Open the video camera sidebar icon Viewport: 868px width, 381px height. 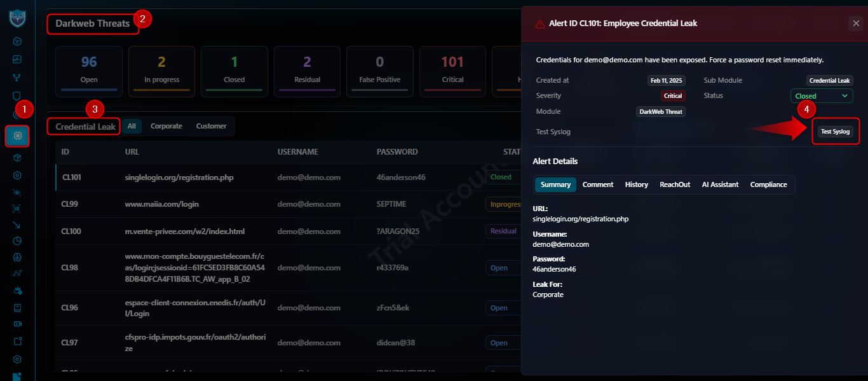pyautogui.click(x=17, y=324)
